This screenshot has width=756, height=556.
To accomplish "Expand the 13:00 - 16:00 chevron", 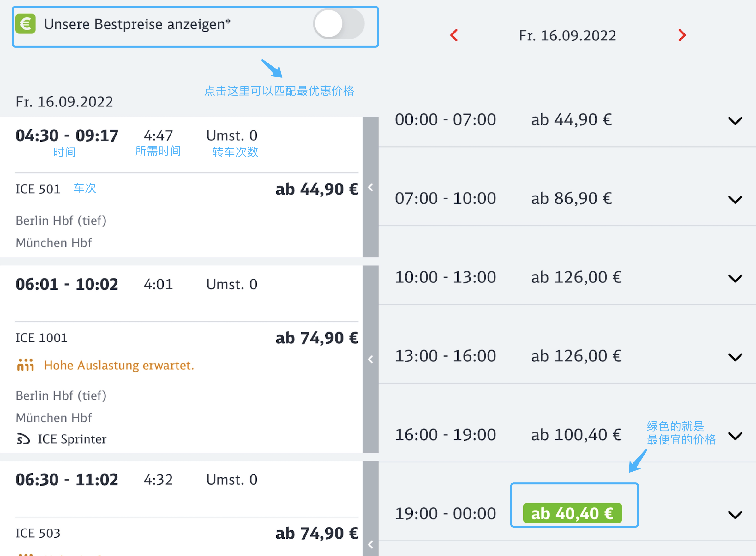I will (x=735, y=357).
